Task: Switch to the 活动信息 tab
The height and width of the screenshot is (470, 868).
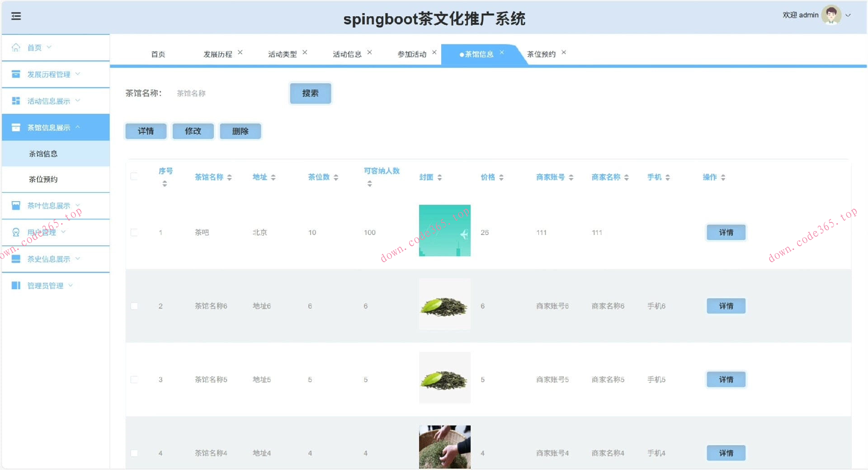Action: 347,54
